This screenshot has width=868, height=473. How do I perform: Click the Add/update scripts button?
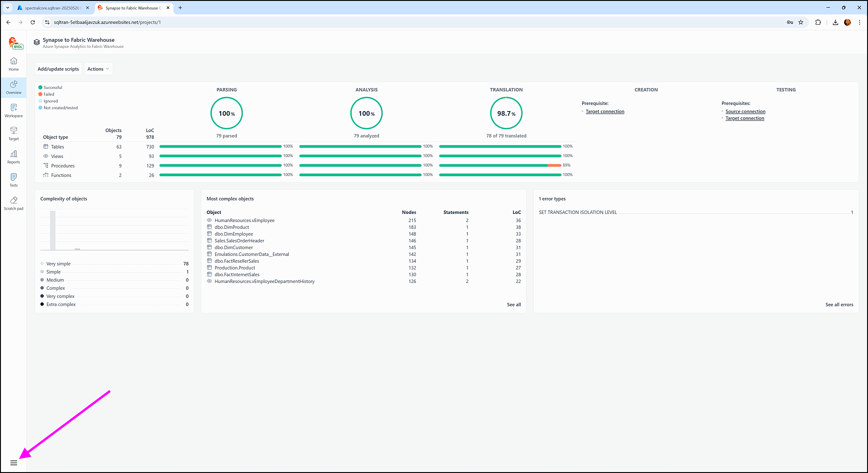point(58,69)
